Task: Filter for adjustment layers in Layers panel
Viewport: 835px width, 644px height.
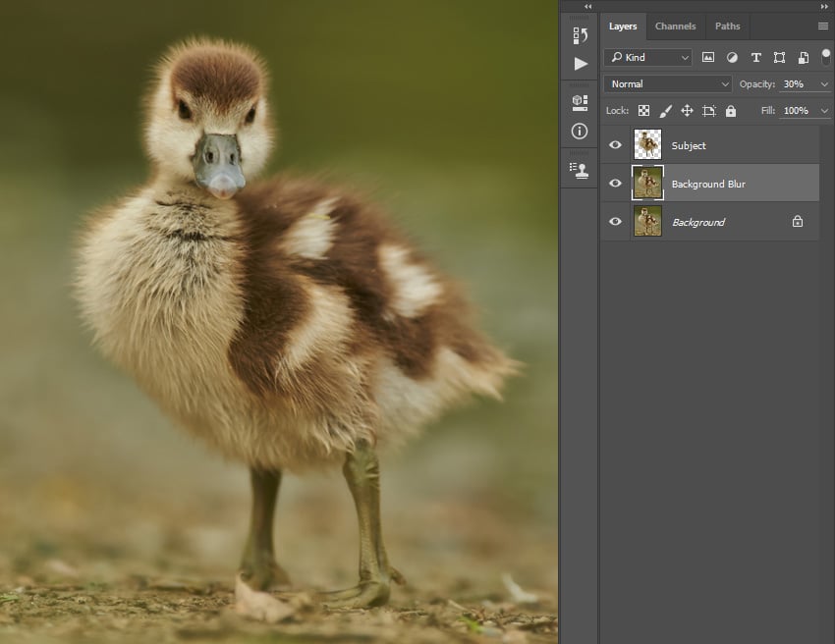Action: pos(732,57)
